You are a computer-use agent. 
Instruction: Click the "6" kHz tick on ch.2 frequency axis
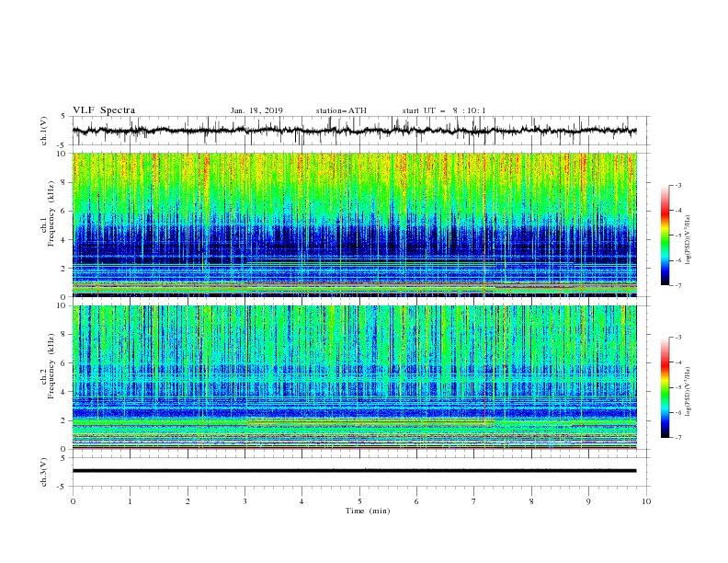(x=64, y=363)
